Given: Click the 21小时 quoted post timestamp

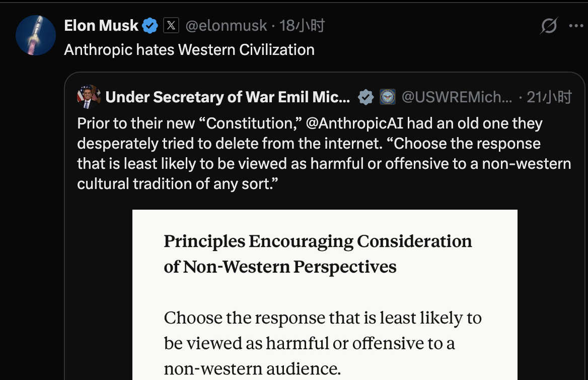Looking at the screenshot, I should [549, 97].
